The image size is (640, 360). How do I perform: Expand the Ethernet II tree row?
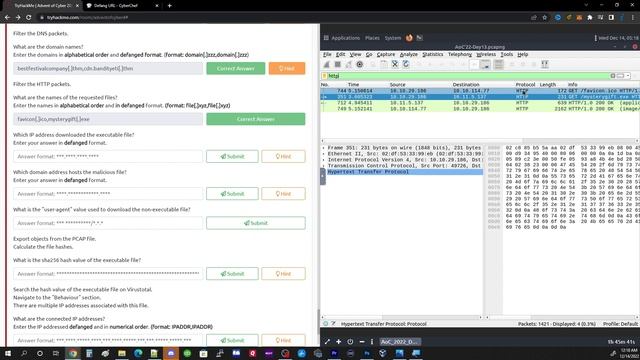tap(402, 154)
